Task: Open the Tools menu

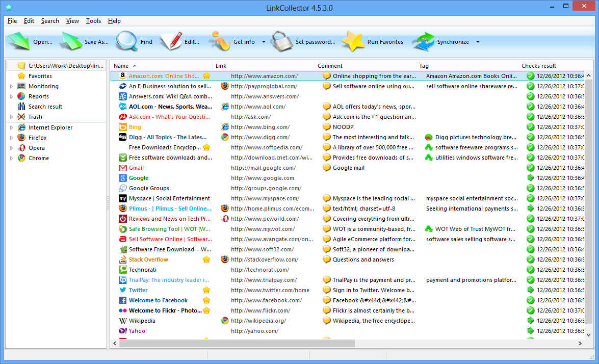Action: (93, 21)
